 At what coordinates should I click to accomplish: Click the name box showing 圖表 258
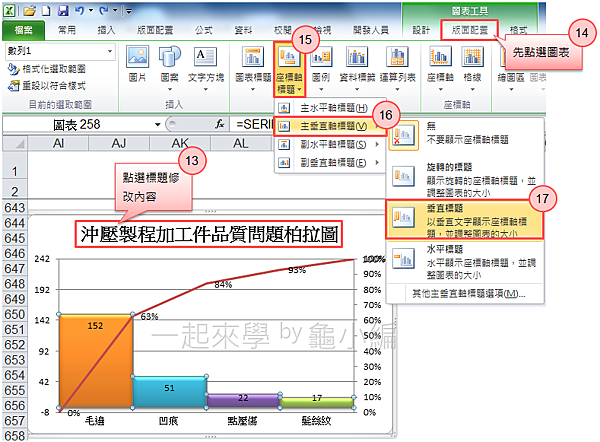click(x=77, y=124)
